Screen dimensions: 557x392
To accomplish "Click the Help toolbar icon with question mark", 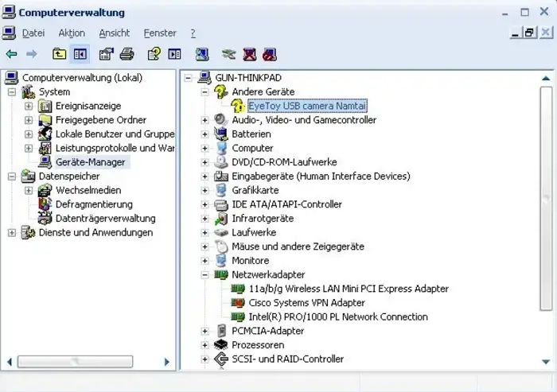I will tap(154, 54).
